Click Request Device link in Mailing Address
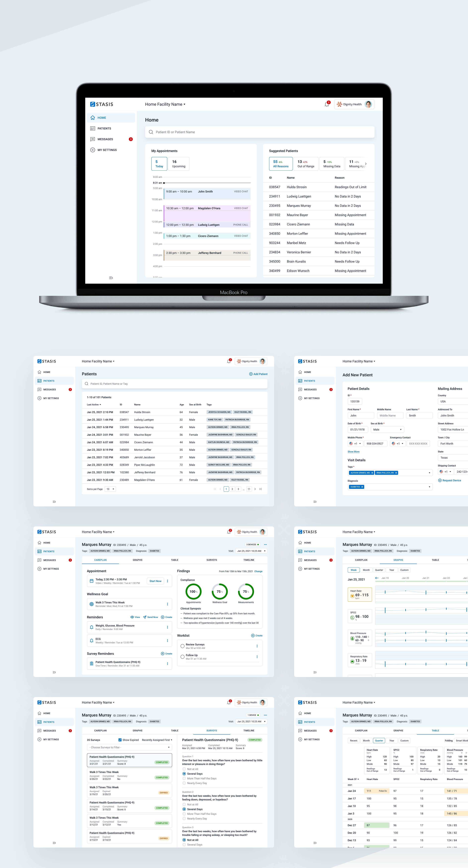Screen dimensions: 468x868 tap(449, 480)
